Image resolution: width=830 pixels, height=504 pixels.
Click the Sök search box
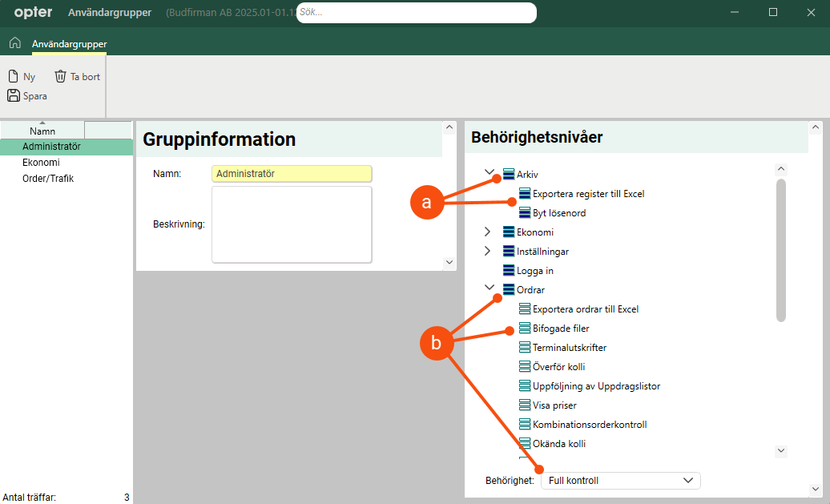[417, 13]
